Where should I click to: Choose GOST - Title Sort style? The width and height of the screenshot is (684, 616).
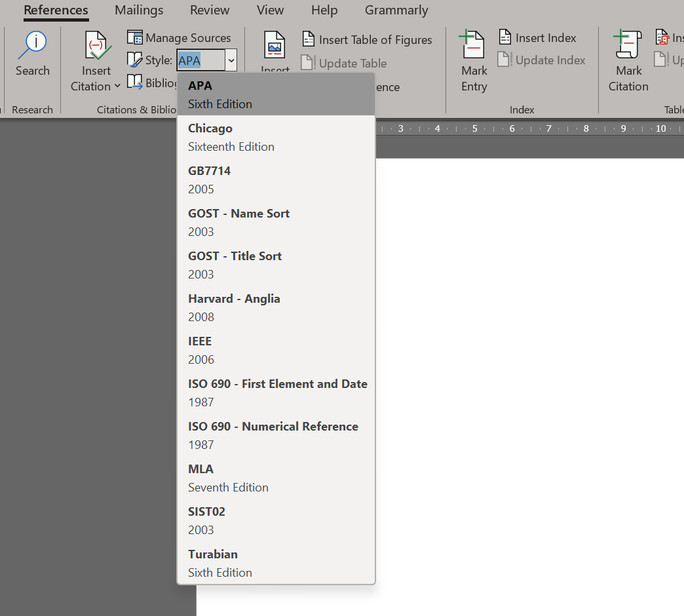(x=276, y=265)
